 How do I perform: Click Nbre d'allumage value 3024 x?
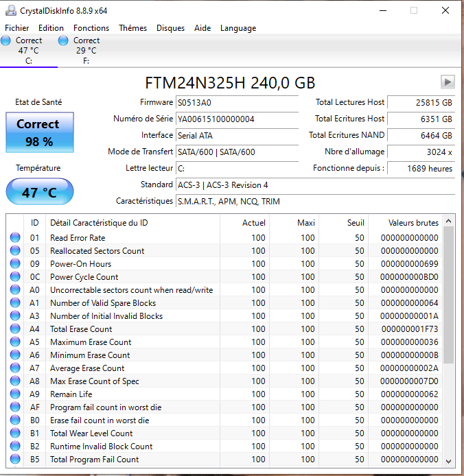point(421,152)
